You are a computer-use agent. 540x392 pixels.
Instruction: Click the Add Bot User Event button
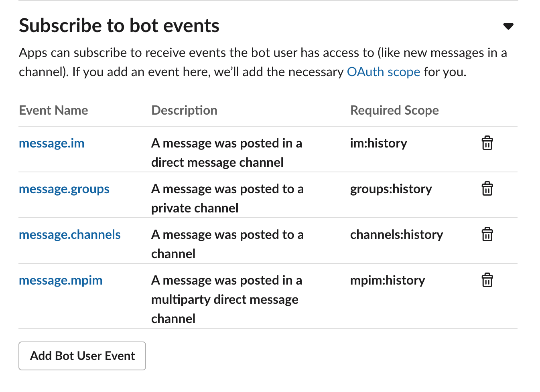click(x=82, y=356)
